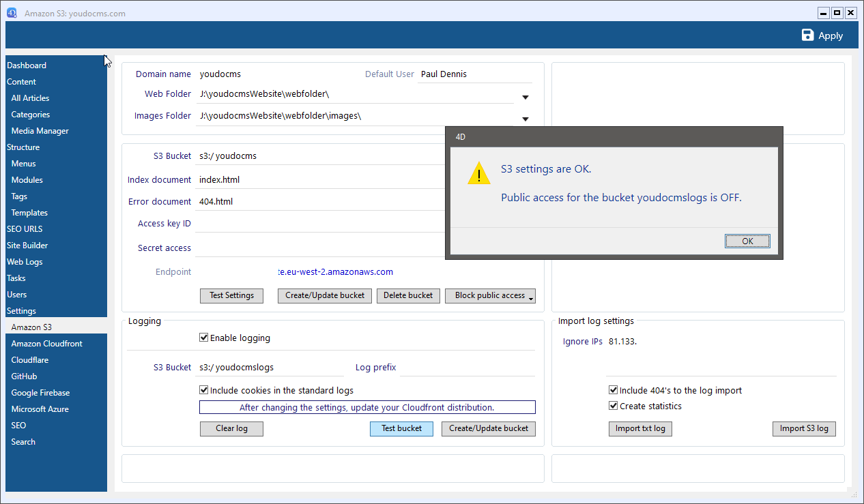Click the public access OFF message text
This screenshot has width=864, height=504.
coord(621,198)
